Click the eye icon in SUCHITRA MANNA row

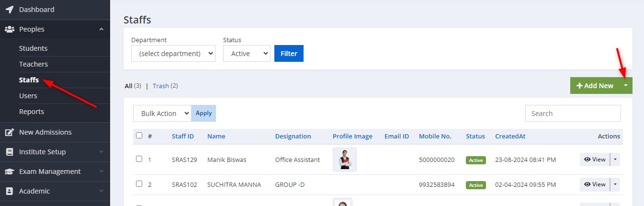[x=587, y=184]
